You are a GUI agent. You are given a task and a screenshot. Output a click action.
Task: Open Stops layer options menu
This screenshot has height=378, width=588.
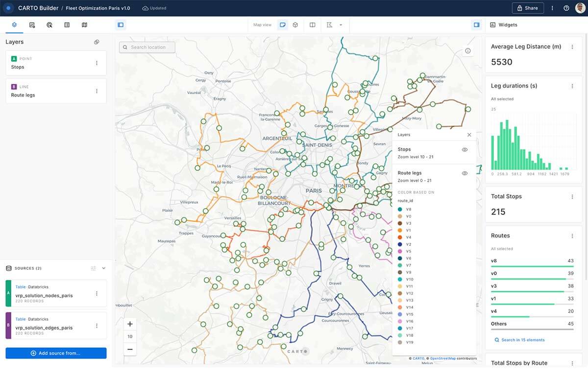pos(97,63)
